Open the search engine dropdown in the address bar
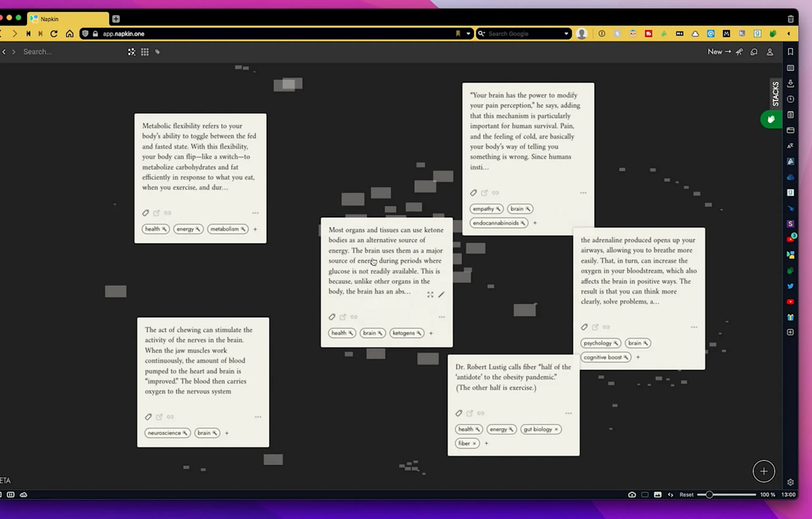 565,33
